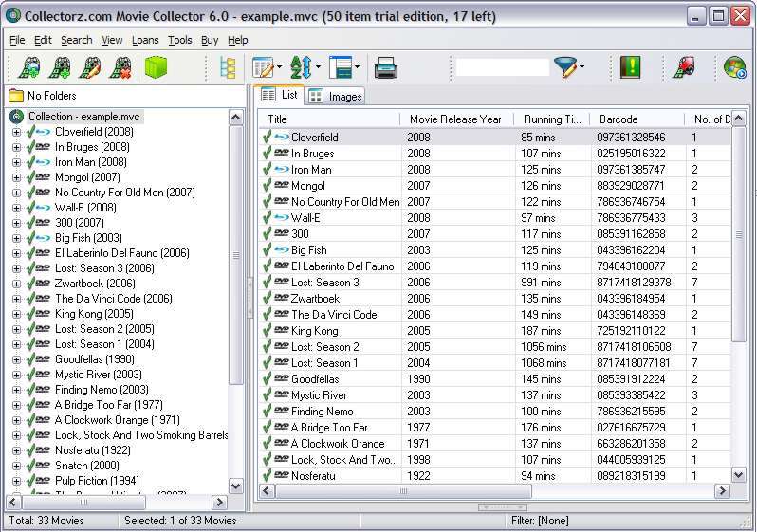The width and height of the screenshot is (757, 532).
Task: Click the Remove Movie red X icon
Action: (x=120, y=67)
